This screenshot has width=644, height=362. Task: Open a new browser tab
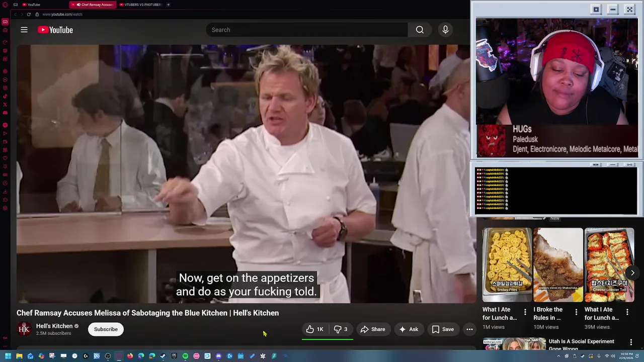pos(168,5)
